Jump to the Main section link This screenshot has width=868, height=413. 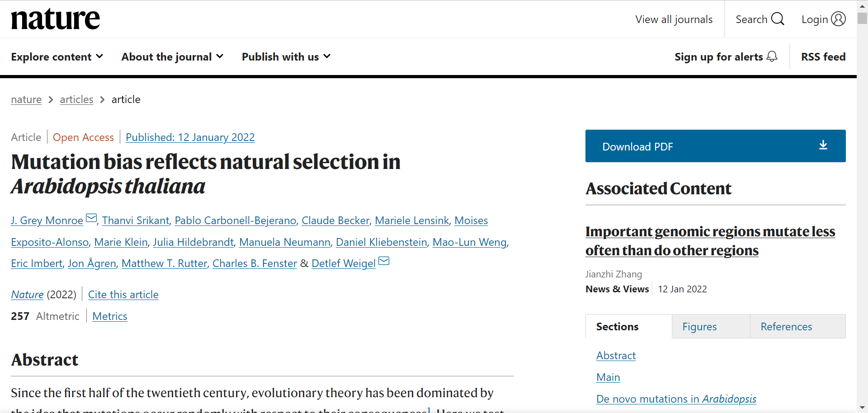(x=608, y=377)
